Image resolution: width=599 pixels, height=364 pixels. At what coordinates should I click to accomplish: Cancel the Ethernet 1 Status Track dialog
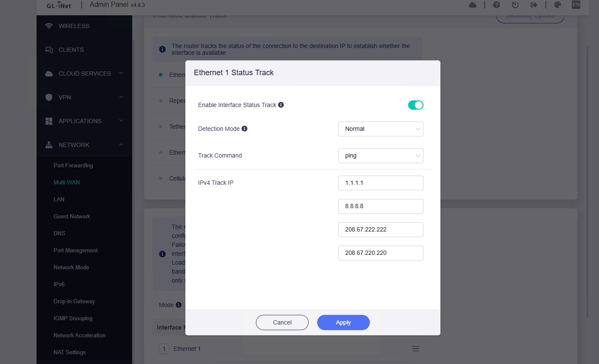coord(282,322)
